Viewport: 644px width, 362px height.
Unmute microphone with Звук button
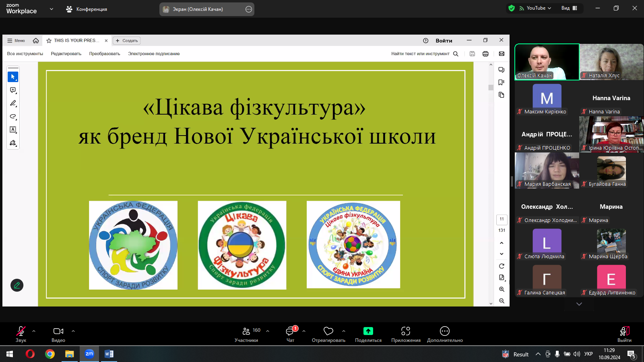click(21, 334)
